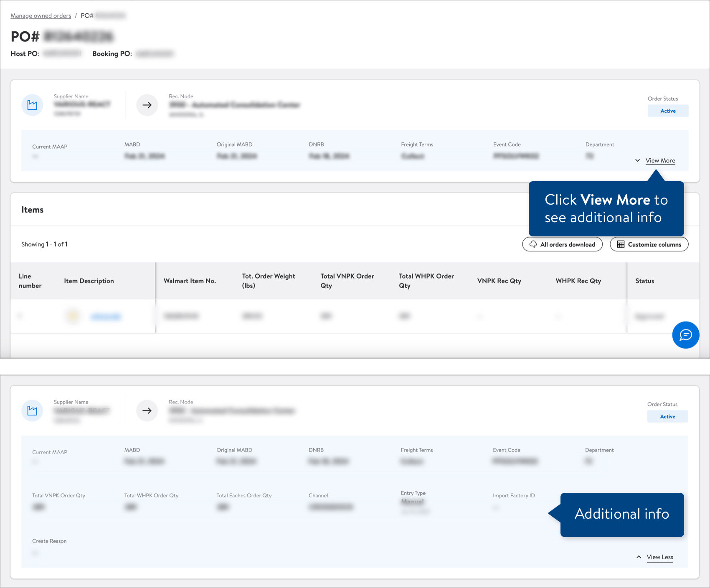
Task: Click the All orders download button
Action: click(562, 244)
